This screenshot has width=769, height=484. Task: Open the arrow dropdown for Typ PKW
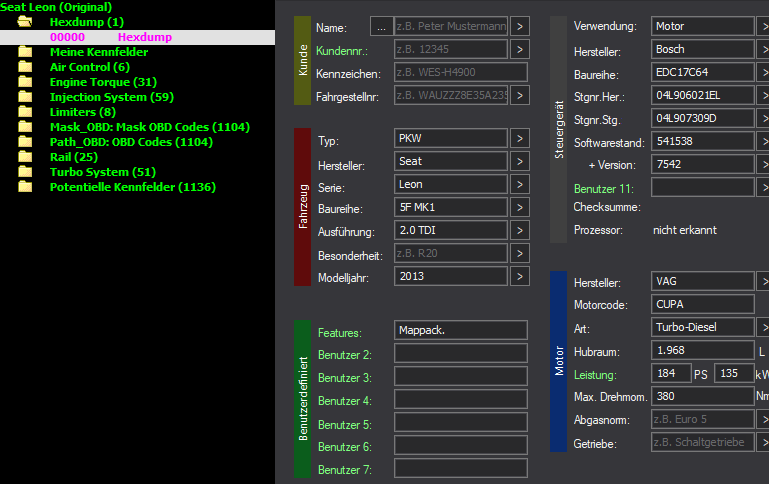[x=520, y=138]
